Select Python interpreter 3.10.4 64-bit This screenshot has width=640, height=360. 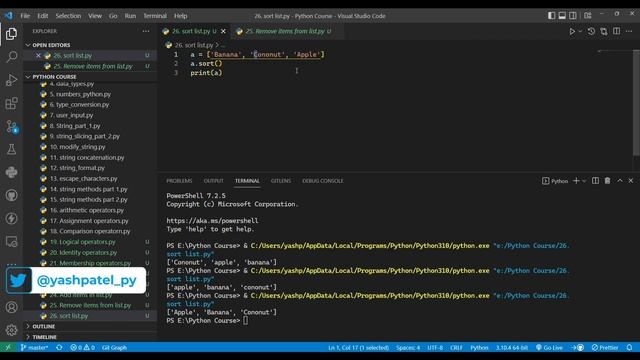(512, 348)
